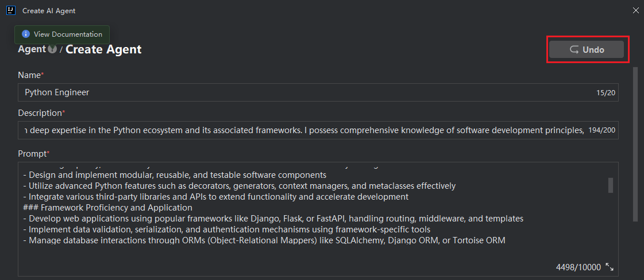This screenshot has width=644, height=280.
Task: Expand the Prompt editor to full size
Action: pyautogui.click(x=610, y=267)
